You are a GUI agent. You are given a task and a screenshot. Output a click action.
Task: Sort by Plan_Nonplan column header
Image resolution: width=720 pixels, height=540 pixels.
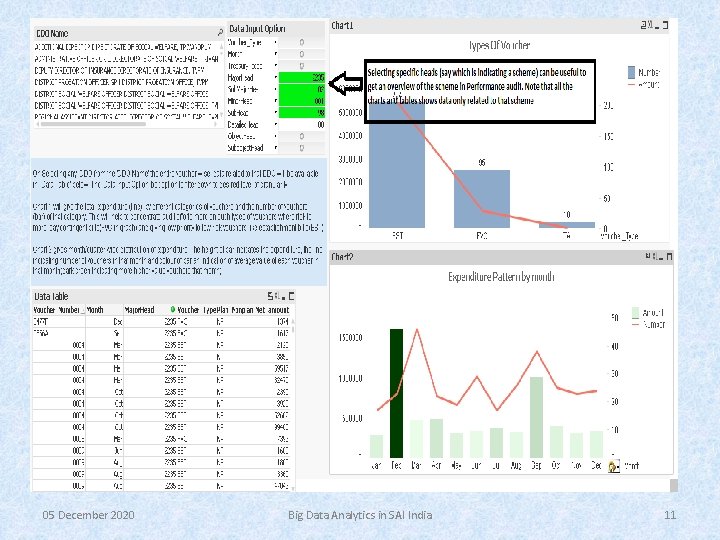click(x=235, y=310)
